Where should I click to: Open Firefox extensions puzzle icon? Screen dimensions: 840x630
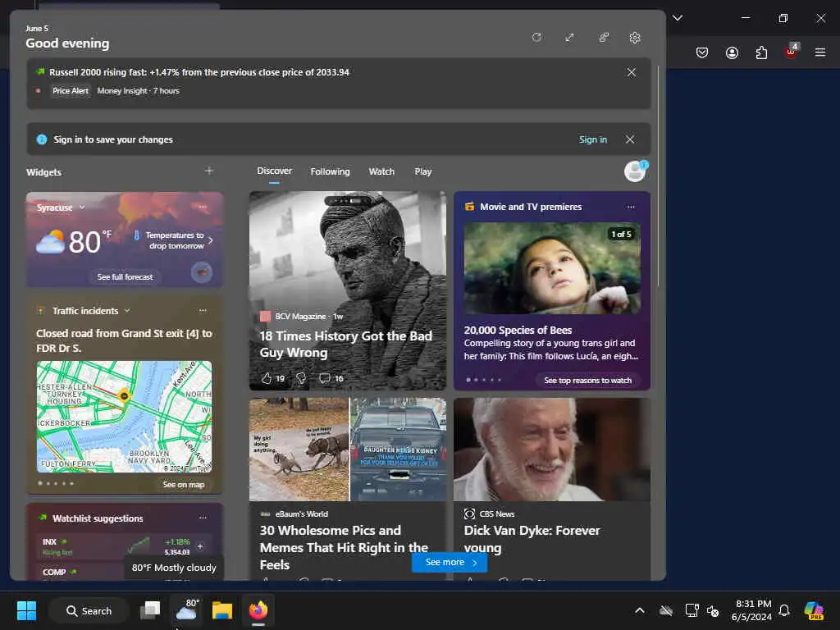tap(761, 52)
